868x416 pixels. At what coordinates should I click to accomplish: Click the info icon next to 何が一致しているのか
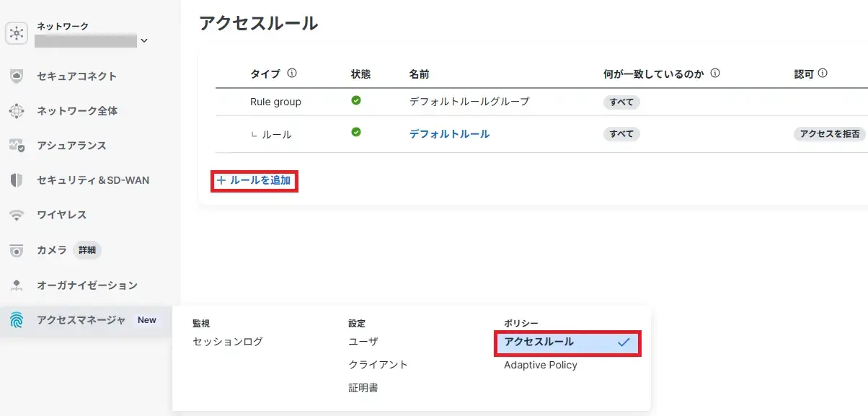click(x=716, y=74)
